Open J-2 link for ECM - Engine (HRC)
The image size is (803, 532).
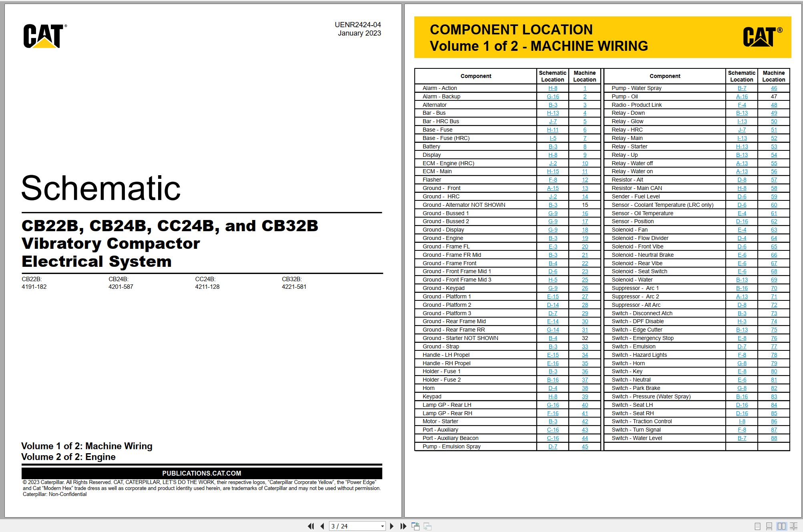point(553,164)
